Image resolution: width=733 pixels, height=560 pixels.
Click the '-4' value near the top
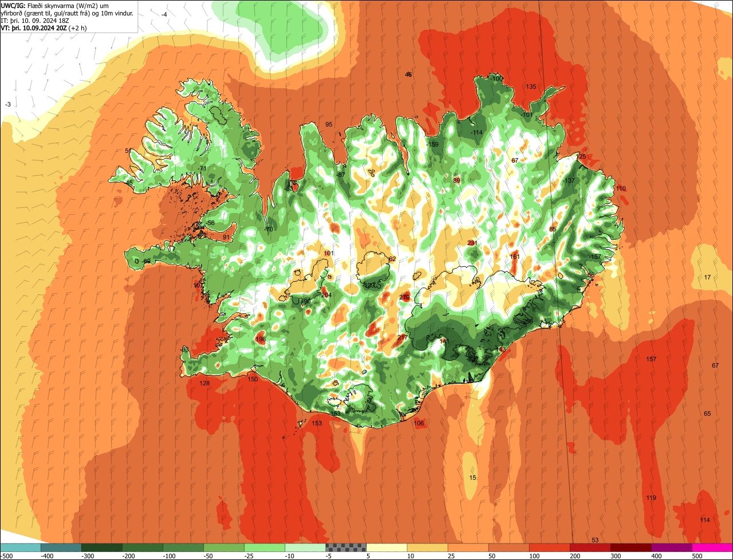164,14
